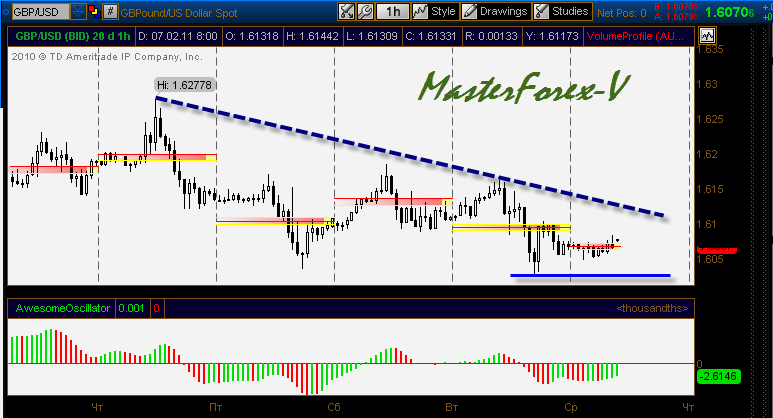The image size is (773, 418).
Task: Click the Y: 1.61173 value
Action: [552, 36]
